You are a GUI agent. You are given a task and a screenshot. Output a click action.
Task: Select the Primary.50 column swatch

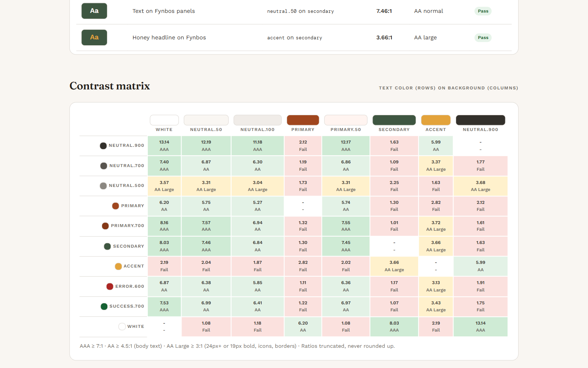coord(346,120)
